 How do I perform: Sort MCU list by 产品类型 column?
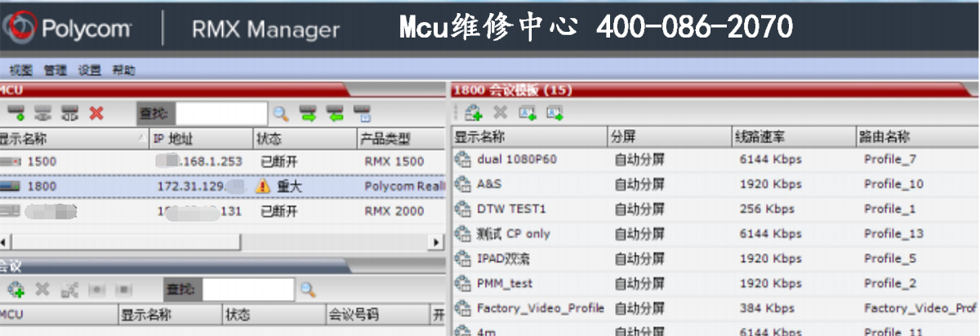point(400,139)
